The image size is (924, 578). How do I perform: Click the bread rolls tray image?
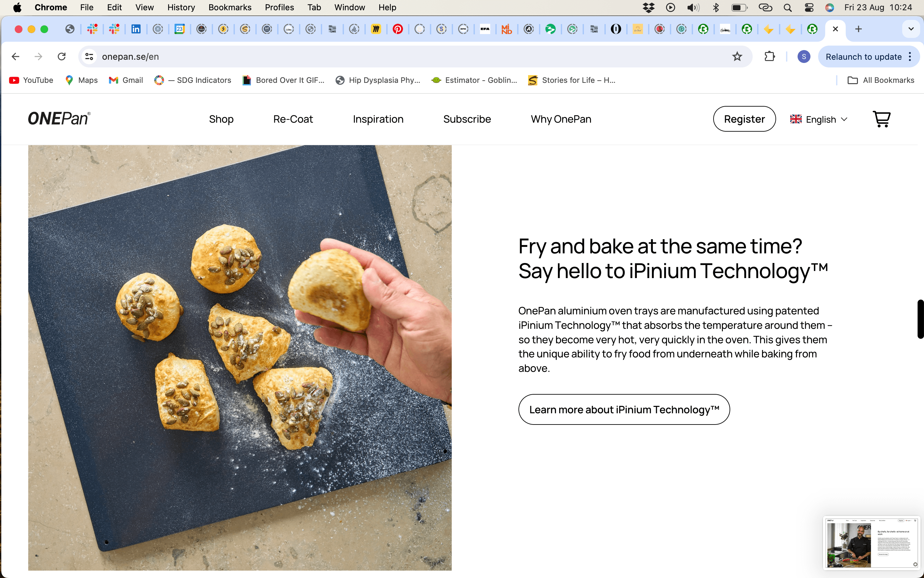point(240,358)
